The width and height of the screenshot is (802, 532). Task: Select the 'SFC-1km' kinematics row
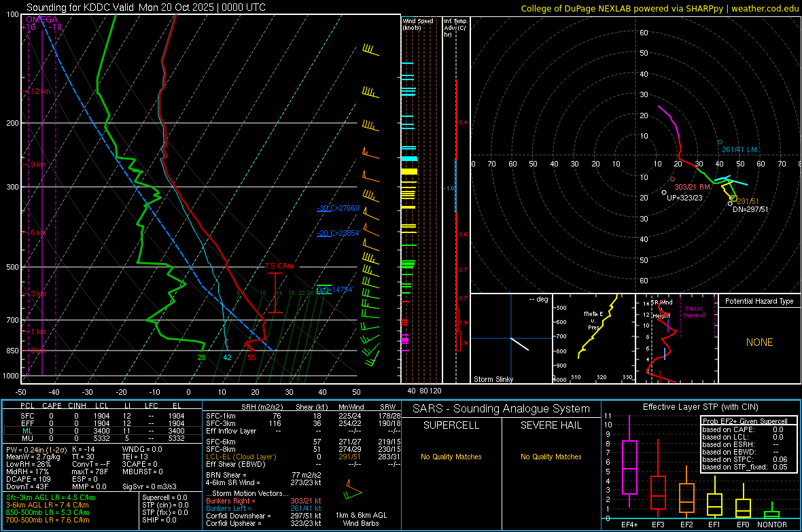click(x=303, y=416)
